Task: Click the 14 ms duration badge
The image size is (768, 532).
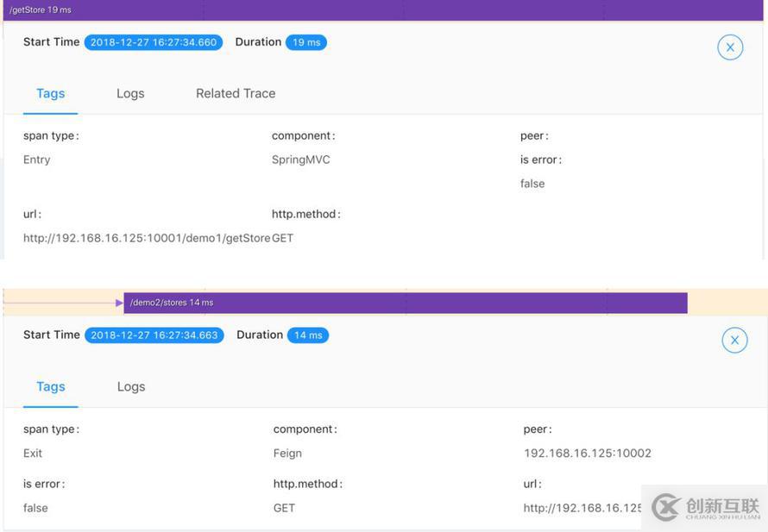Action: 307,335
